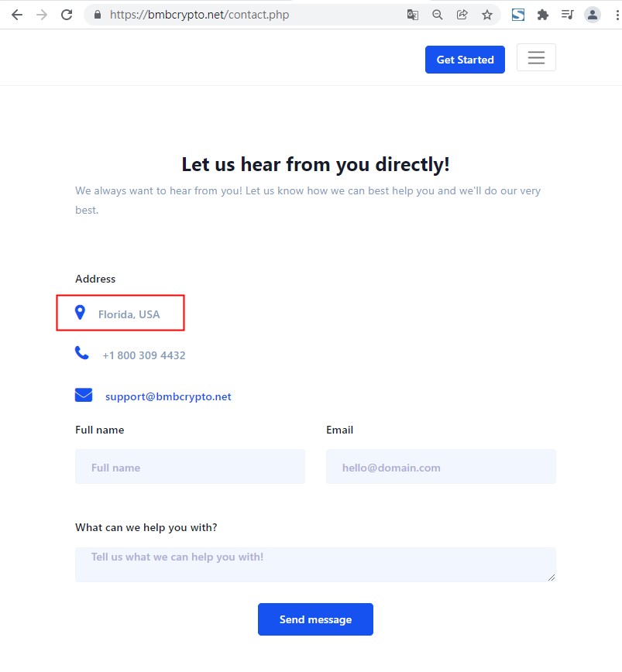622x672 pixels.
Task: Open Chrome's three-dot menu
Action: [614, 15]
